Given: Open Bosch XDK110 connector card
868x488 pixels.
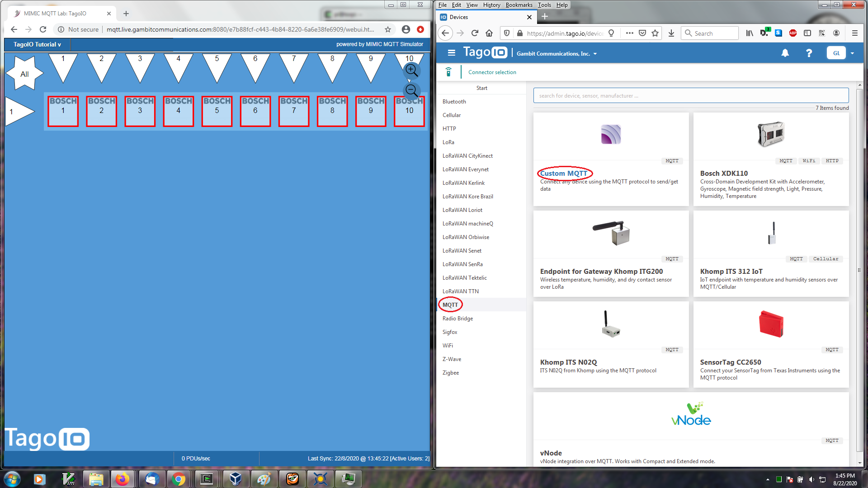Looking at the screenshot, I should 771,159.
